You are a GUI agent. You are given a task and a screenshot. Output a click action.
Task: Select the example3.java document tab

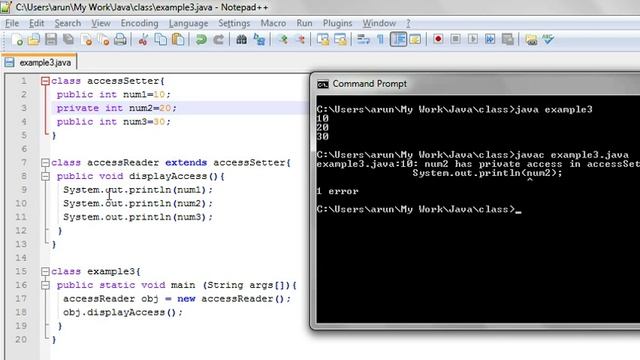39,62
